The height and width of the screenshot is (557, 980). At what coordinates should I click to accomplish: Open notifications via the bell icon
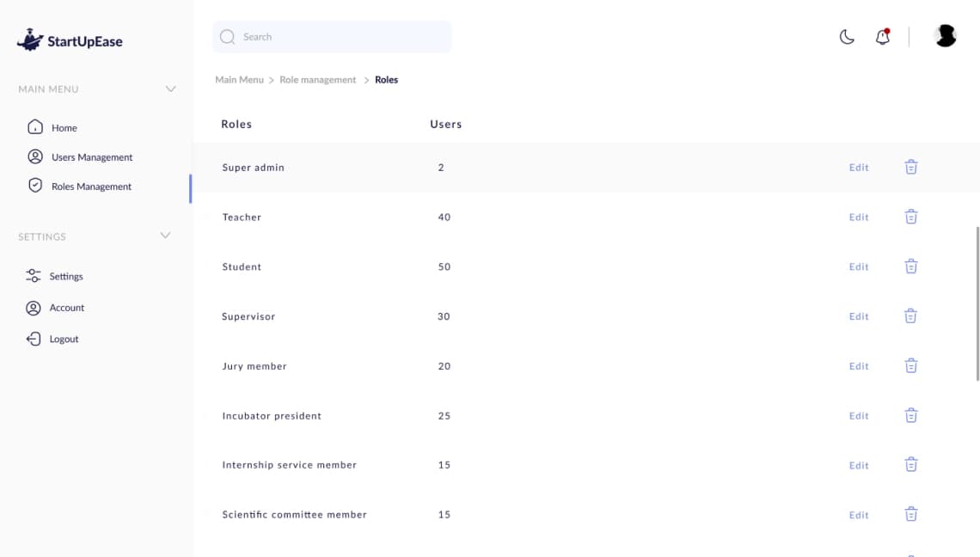point(883,37)
